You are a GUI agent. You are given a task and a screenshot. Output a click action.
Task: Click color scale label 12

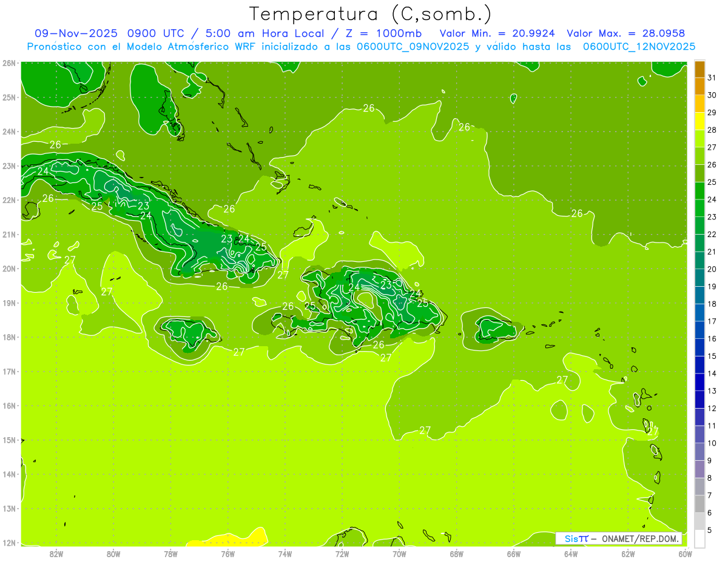pos(712,408)
